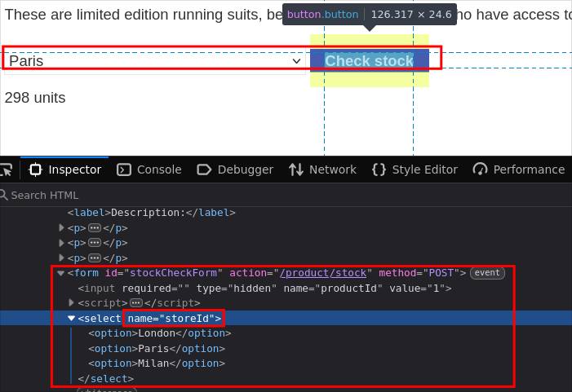Activate the element picker tool

pos(6,170)
